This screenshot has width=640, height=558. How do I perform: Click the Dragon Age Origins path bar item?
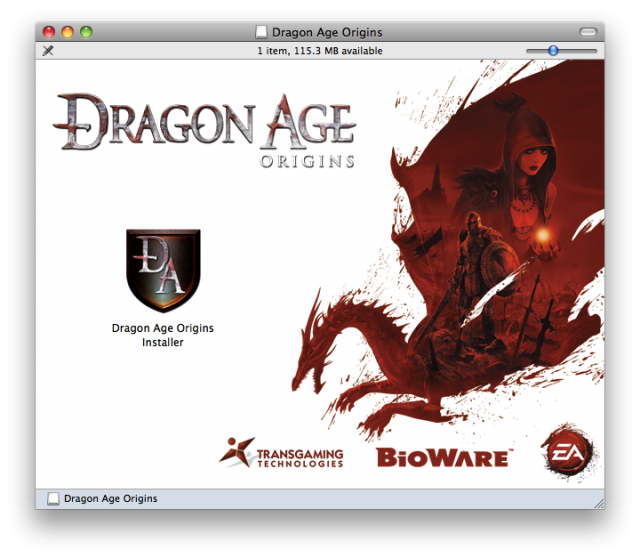[102, 498]
